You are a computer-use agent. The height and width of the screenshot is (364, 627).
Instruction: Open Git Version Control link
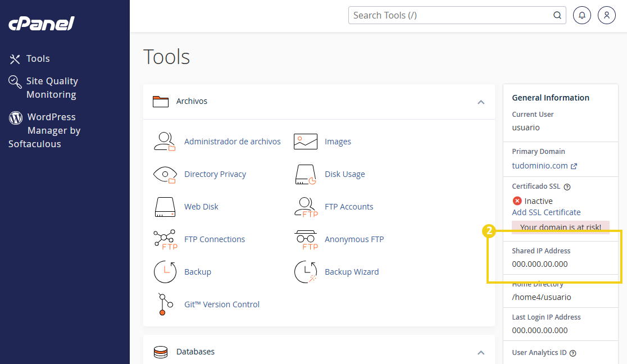pos(222,304)
